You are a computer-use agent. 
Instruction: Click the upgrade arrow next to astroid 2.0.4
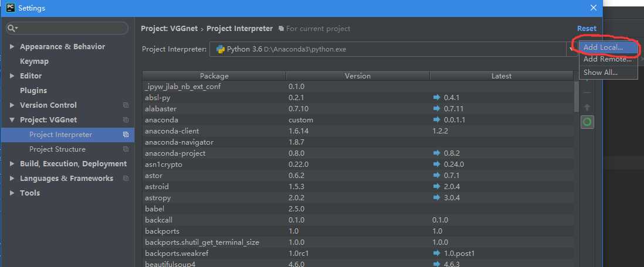(436, 187)
